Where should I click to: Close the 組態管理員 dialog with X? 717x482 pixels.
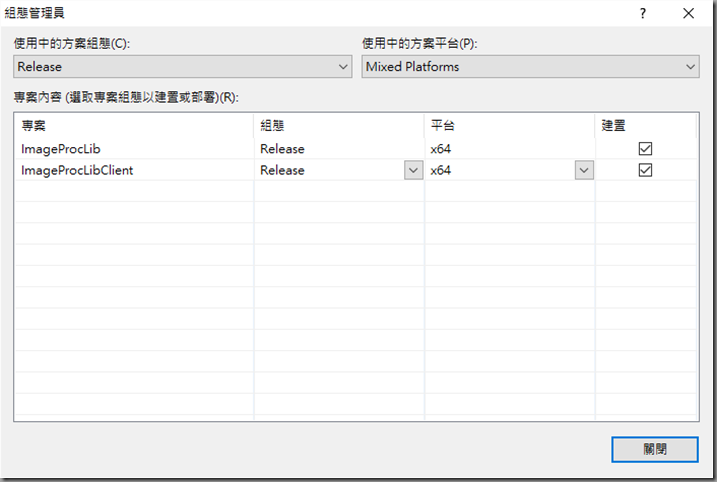pyautogui.click(x=688, y=13)
